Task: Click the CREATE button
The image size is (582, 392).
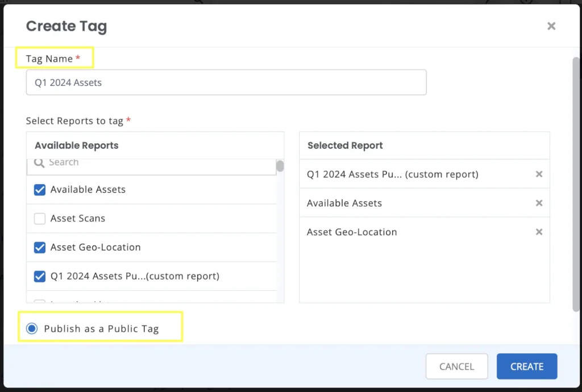Action: point(527,366)
